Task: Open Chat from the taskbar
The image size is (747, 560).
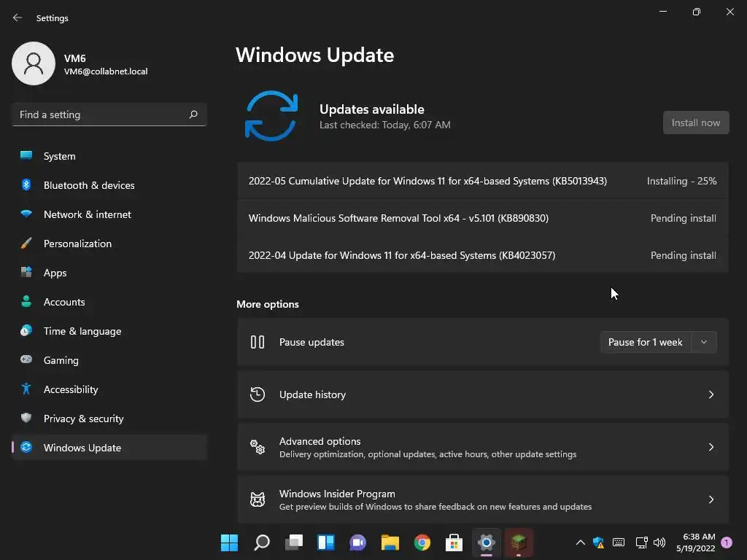Action: coord(357,542)
